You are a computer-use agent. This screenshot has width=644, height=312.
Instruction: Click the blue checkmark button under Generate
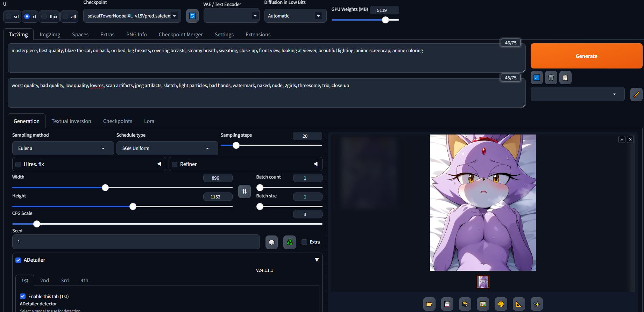(x=537, y=78)
